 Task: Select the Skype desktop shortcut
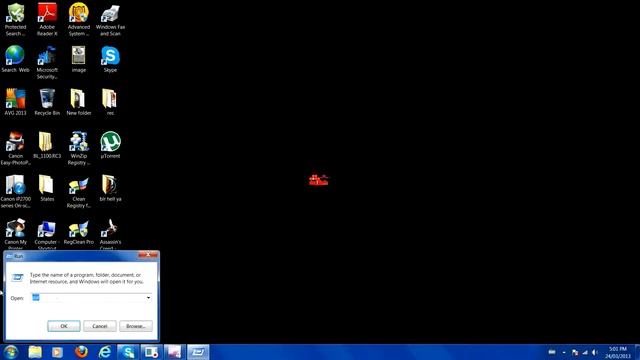pyautogui.click(x=110, y=59)
